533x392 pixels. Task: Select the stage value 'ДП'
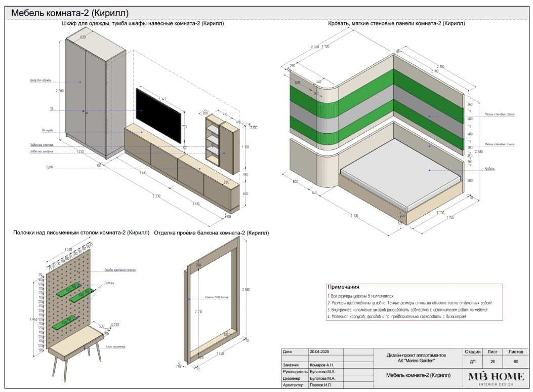(472, 362)
